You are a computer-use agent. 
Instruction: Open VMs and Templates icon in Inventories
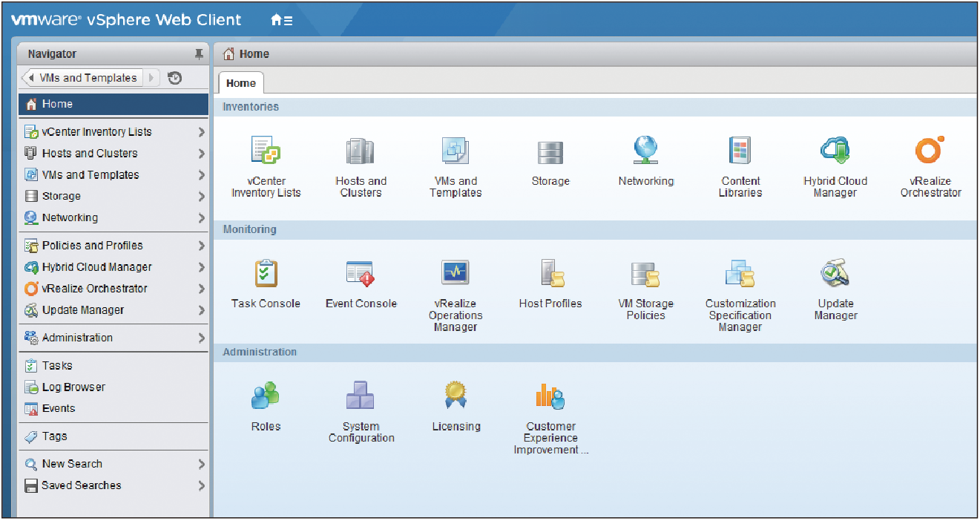click(x=456, y=151)
